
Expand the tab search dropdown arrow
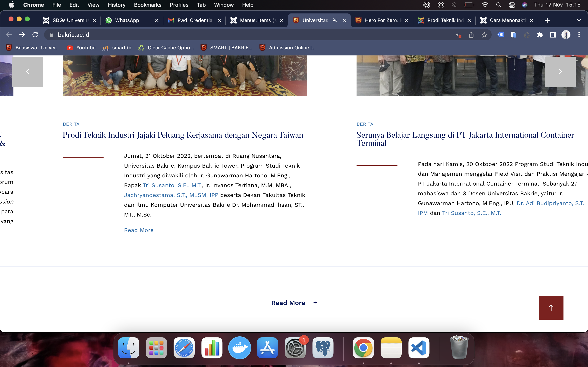579,20
